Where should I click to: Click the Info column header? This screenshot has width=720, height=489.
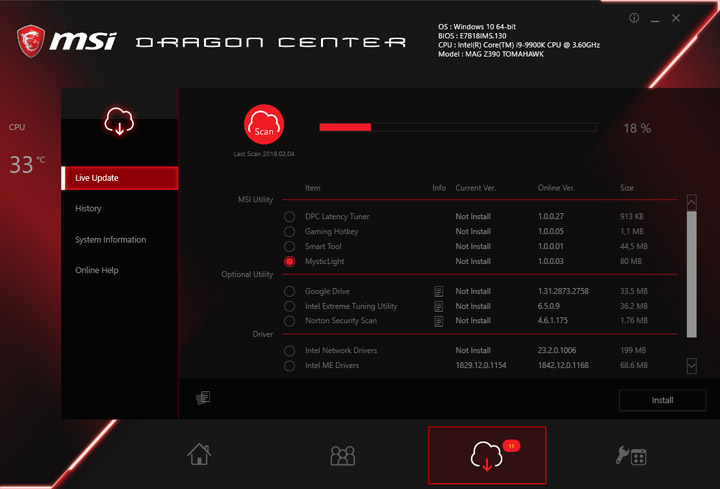439,188
